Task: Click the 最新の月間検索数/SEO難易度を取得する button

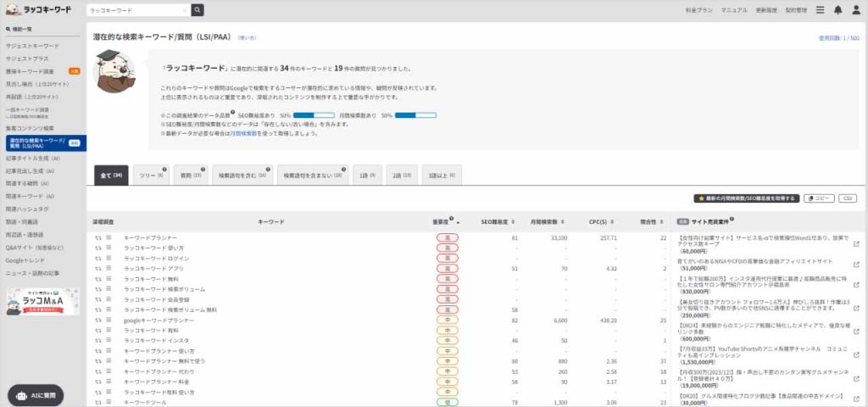Action: point(746,198)
